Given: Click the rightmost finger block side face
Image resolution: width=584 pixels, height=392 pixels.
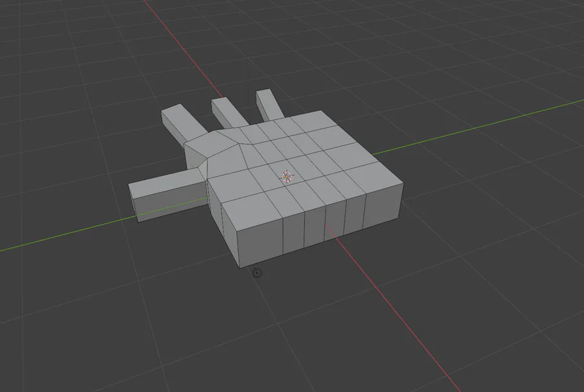Looking at the screenshot, I should coord(264,107).
